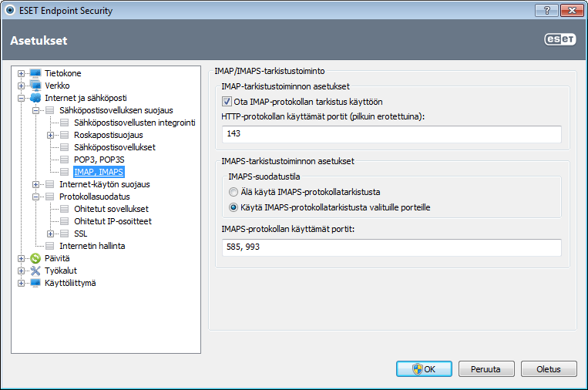The image size is (588, 390).
Task: Click the IMAPS ports field containing 585, 993
Action: 391,247
